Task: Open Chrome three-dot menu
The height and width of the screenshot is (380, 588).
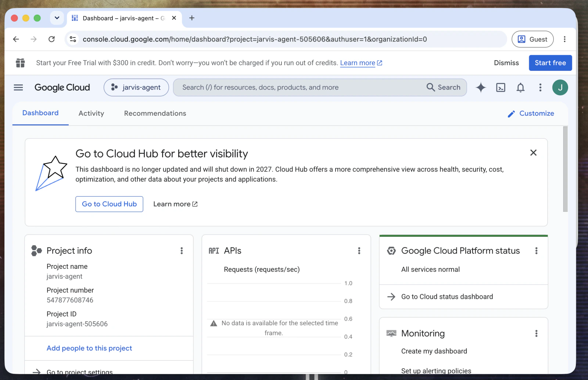Action: pos(565,39)
